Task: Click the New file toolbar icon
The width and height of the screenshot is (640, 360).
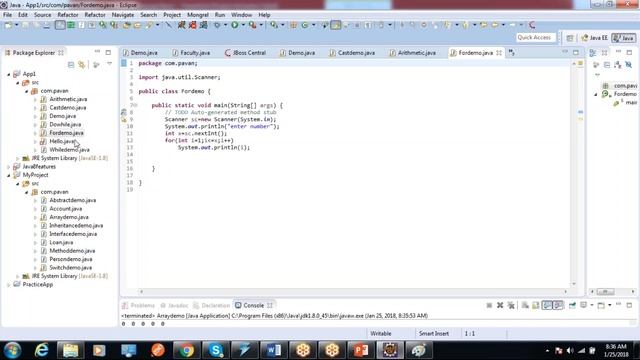Action: pyautogui.click(x=8, y=25)
